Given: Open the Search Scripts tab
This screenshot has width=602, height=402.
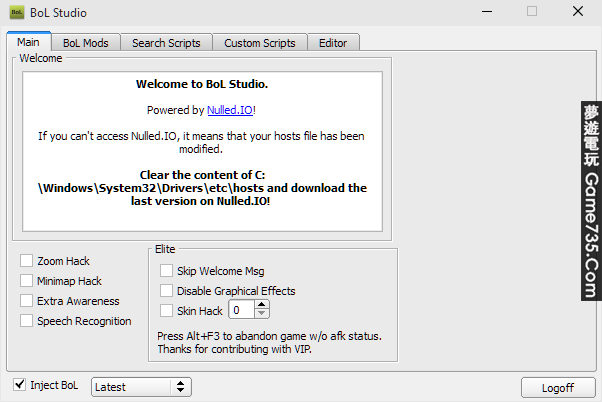Looking at the screenshot, I should [166, 43].
